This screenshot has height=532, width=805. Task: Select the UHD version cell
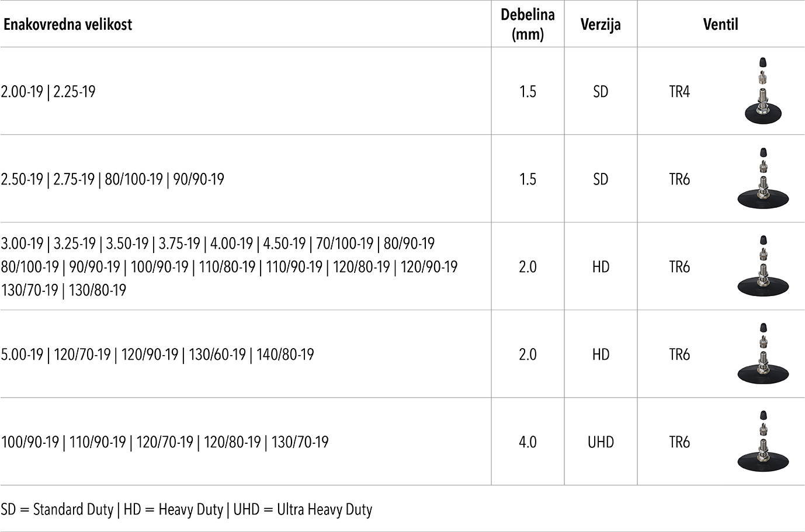601,442
